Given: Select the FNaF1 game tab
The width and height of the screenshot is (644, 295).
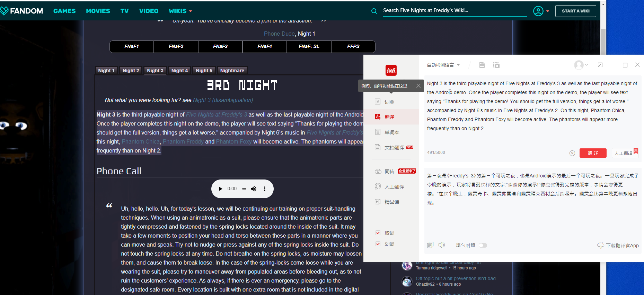Looking at the screenshot, I should [x=132, y=46].
